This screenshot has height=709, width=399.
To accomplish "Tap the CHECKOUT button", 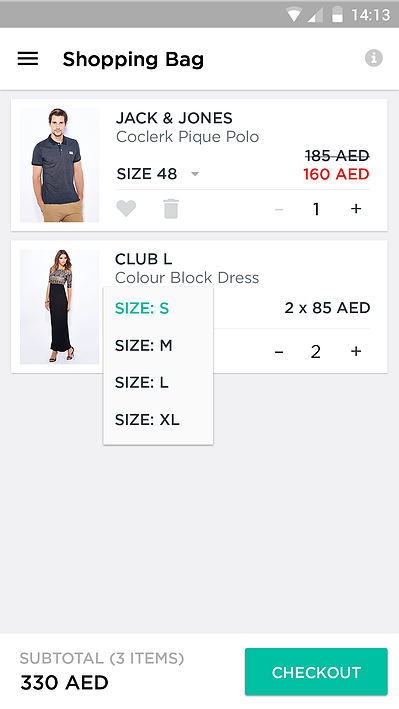I will click(316, 672).
